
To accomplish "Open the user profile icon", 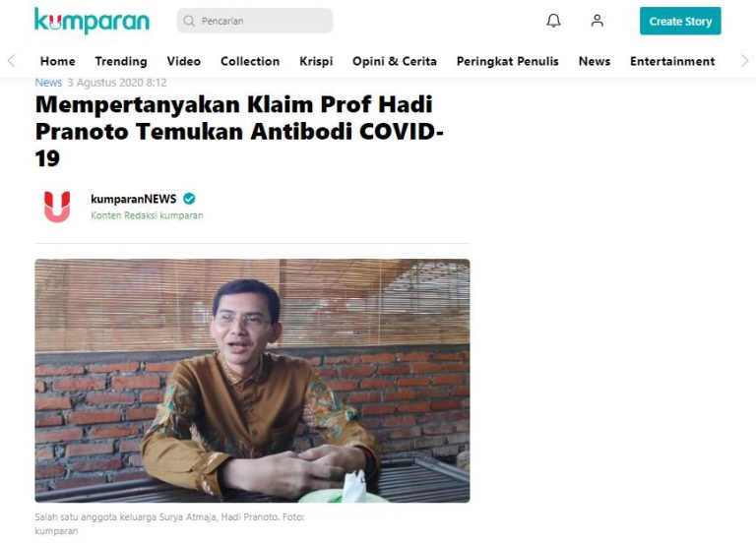I will coord(597,21).
